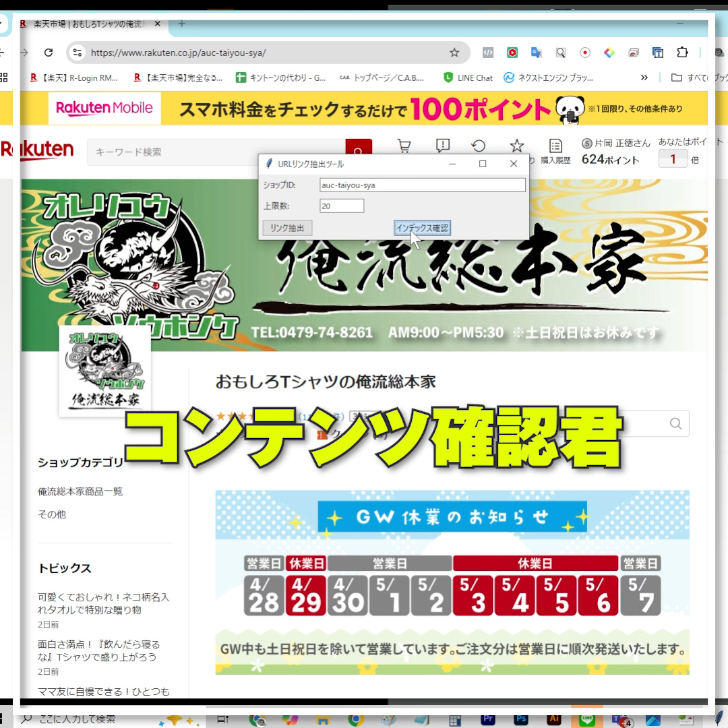The image size is (728, 728).
Task: Open the favorites star icon in Rakuten header
Action: click(x=516, y=146)
